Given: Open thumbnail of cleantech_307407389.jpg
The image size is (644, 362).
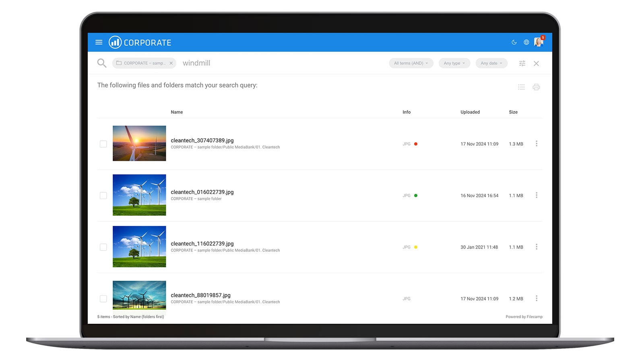Looking at the screenshot, I should pyautogui.click(x=139, y=143).
